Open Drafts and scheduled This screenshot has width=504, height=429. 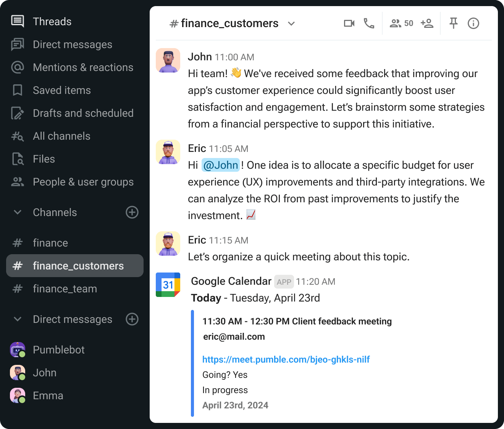(83, 113)
